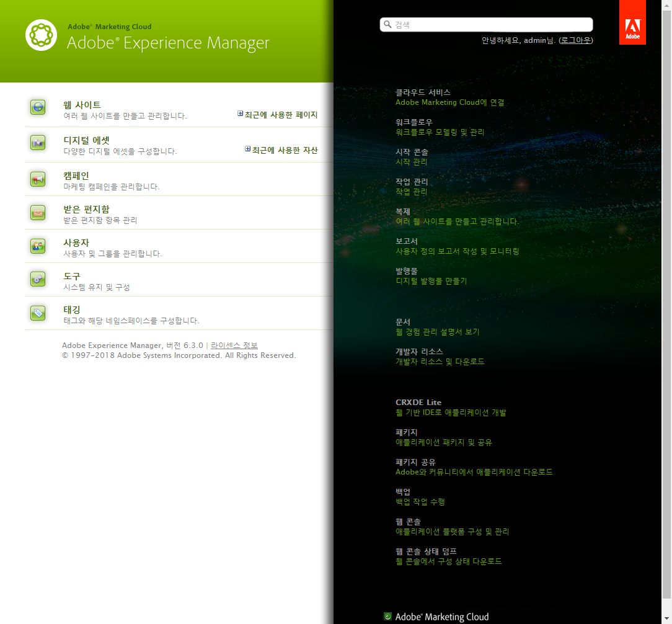Open the 사용자 people icon

pos(38,245)
